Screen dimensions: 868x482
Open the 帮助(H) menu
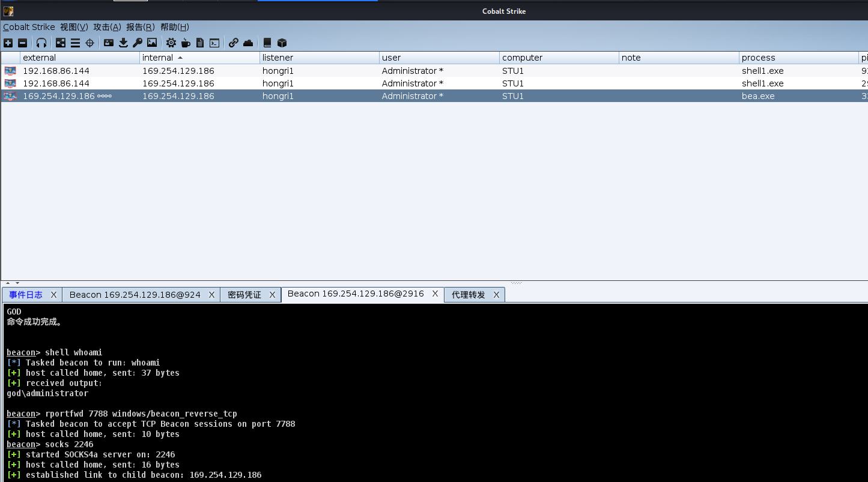[175, 27]
